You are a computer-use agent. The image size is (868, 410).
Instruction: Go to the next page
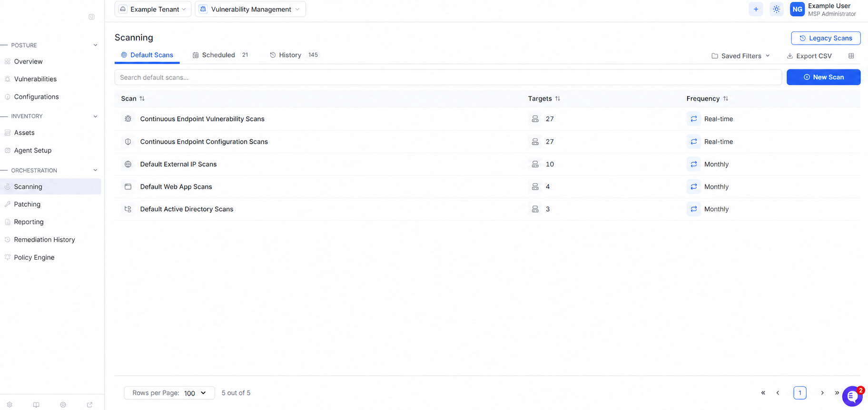(x=822, y=393)
